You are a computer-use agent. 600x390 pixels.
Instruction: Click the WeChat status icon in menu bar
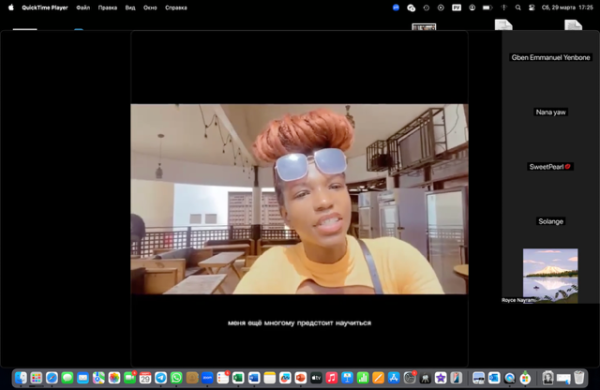tap(411, 8)
